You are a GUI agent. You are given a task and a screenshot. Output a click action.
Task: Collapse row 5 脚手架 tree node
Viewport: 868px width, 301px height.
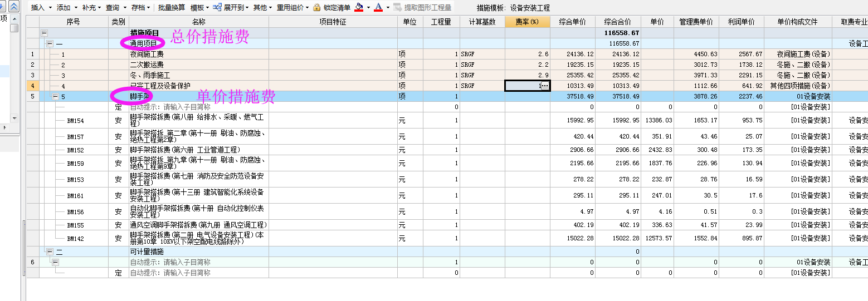tap(56, 96)
